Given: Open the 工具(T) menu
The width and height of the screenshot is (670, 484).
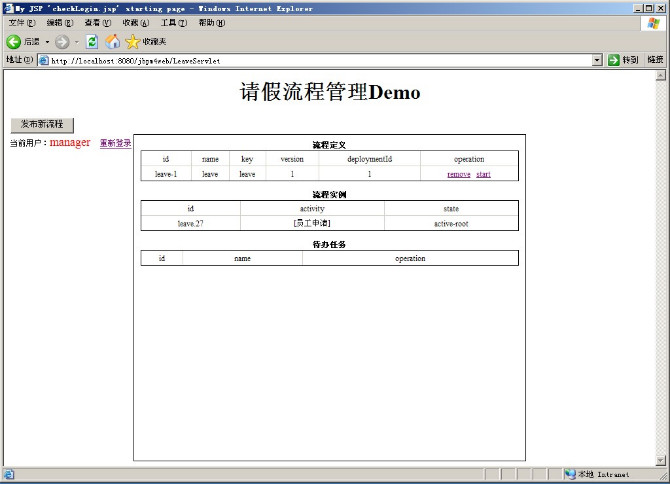Looking at the screenshot, I should click(x=173, y=23).
